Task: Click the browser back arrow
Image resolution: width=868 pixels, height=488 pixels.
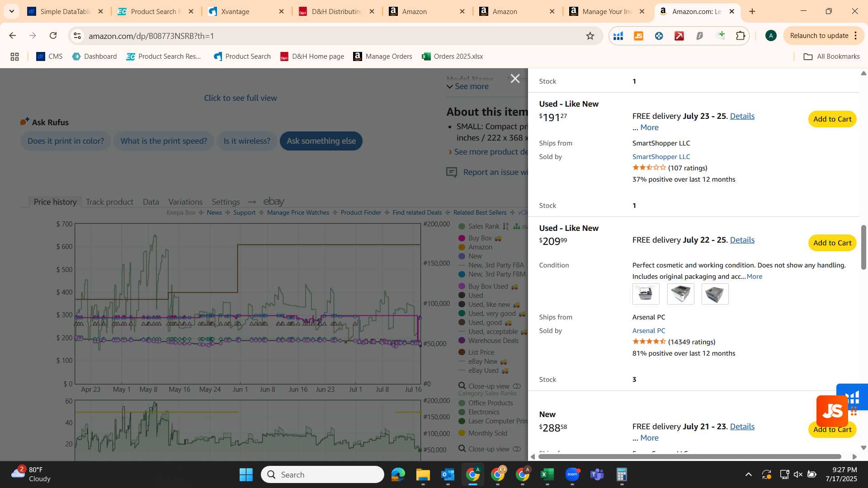Action: pyautogui.click(x=12, y=36)
